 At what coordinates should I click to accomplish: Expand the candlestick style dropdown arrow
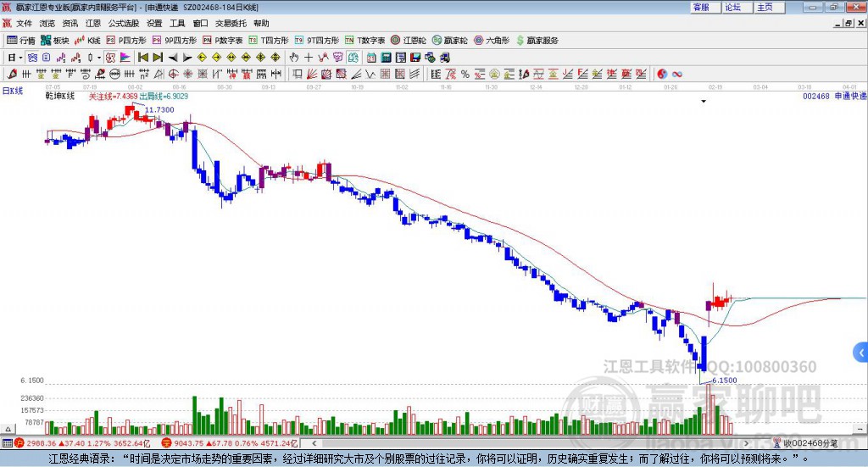99,58
